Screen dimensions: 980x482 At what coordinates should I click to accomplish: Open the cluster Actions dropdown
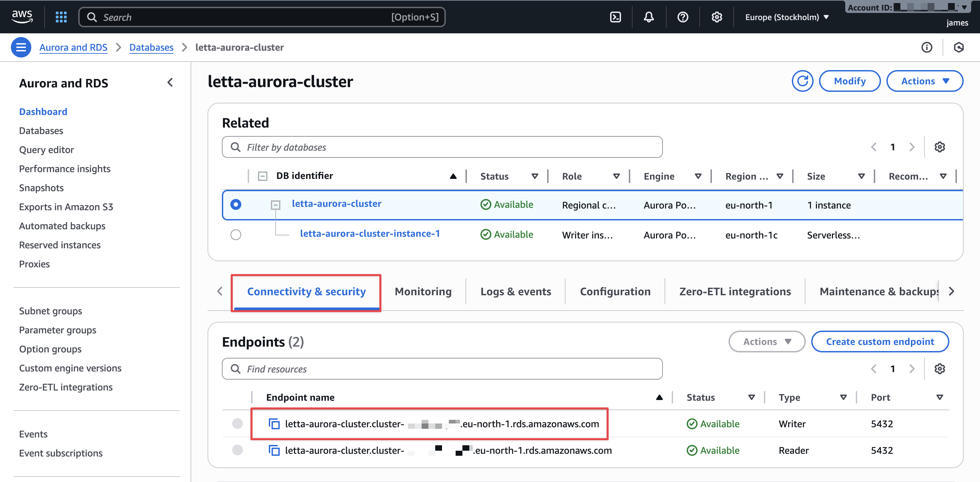[x=925, y=81]
